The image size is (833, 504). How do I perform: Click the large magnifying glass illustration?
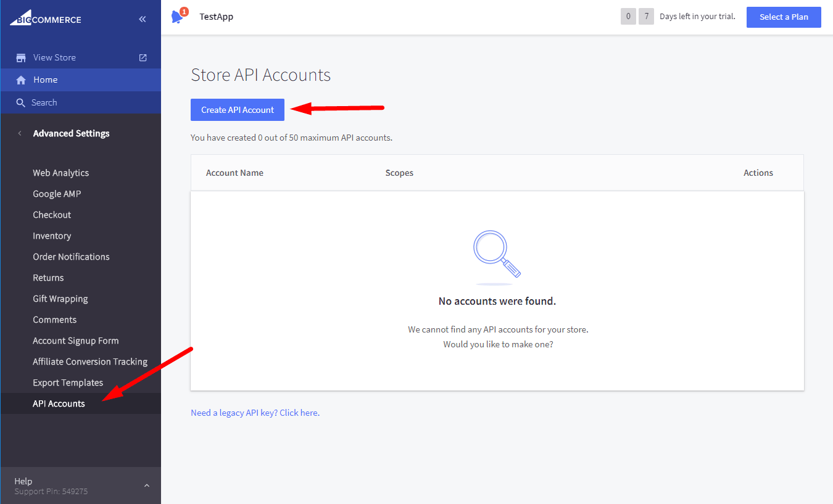tap(497, 254)
